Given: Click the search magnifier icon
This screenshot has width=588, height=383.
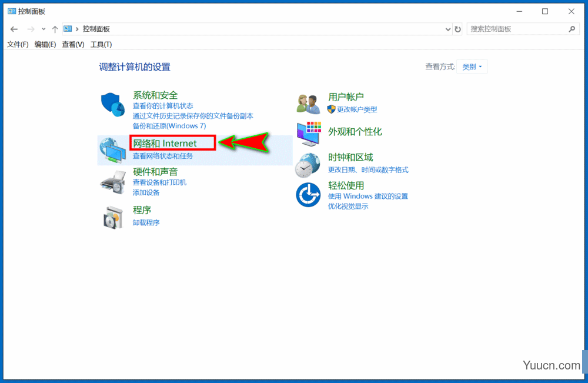Looking at the screenshot, I should coord(572,29).
